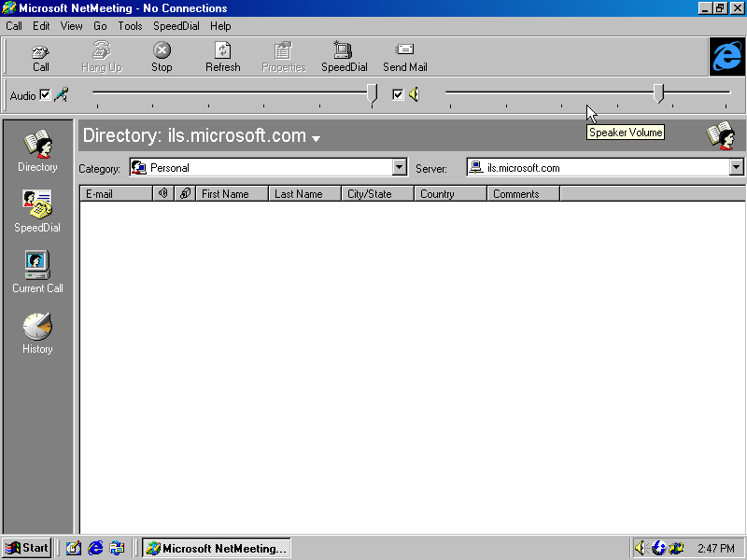This screenshot has height=560, width=747.
Task: Open the SpeedDial menu
Action: [x=176, y=26]
